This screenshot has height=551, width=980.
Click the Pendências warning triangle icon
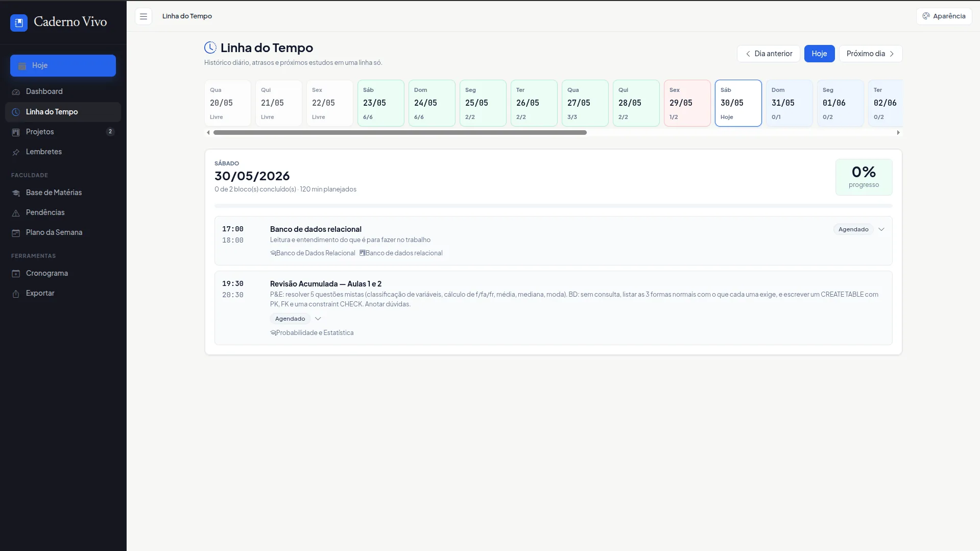pos(16,213)
